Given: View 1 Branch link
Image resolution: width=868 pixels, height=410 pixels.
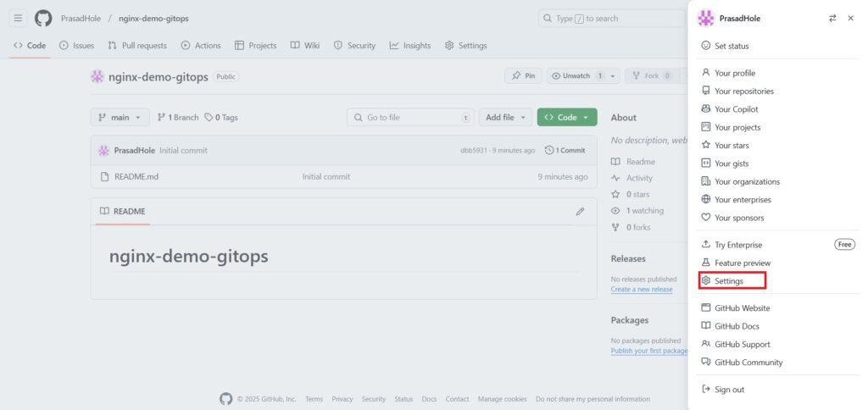Looking at the screenshot, I should coord(178,117).
